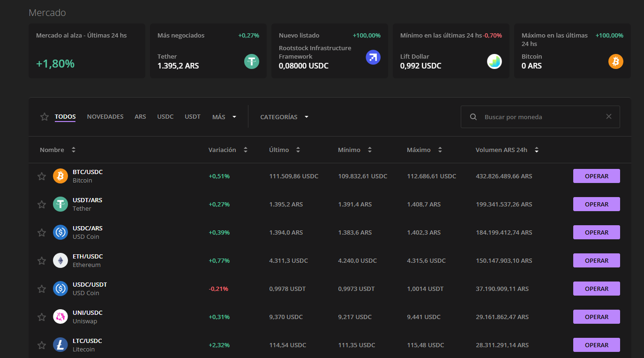Click the Uniswap unicorn icon
Image resolution: width=644 pixels, height=358 pixels.
(60, 317)
